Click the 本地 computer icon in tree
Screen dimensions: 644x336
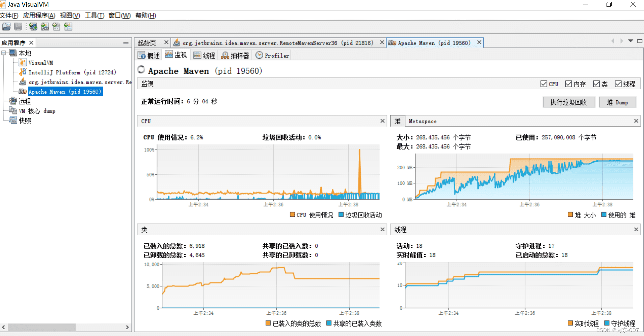coord(13,53)
